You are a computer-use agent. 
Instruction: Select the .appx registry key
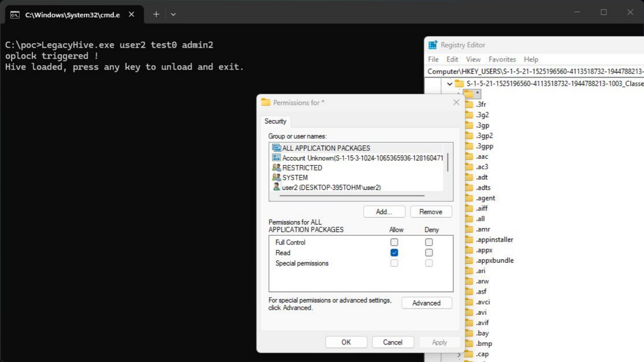click(484, 250)
